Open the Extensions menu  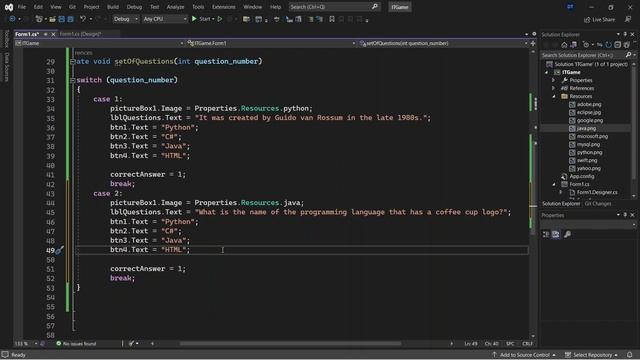(x=223, y=7)
